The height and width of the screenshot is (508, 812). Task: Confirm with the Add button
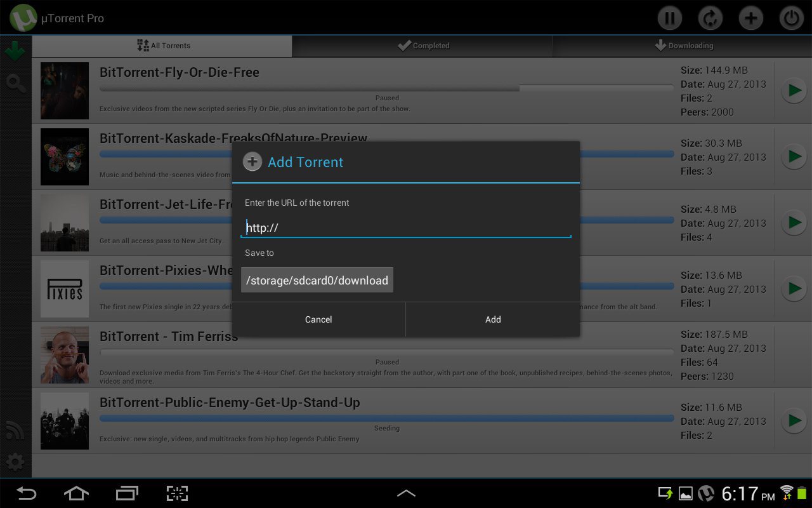point(493,319)
